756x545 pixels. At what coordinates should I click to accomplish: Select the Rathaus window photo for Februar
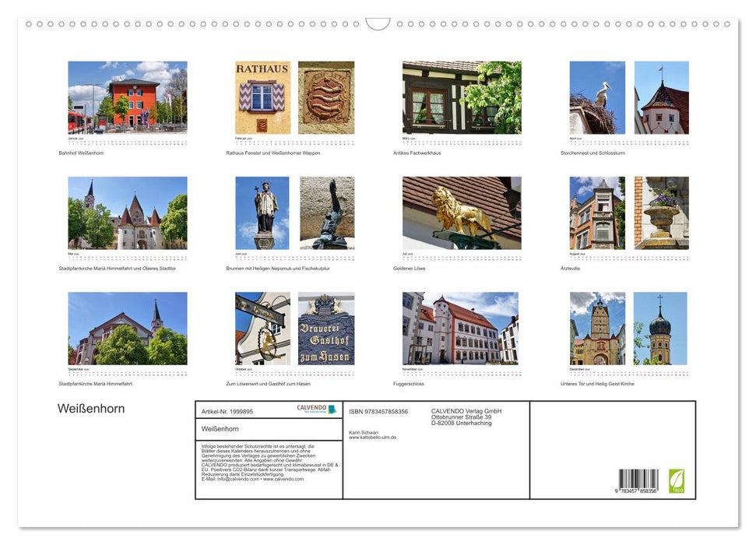pyautogui.click(x=262, y=99)
